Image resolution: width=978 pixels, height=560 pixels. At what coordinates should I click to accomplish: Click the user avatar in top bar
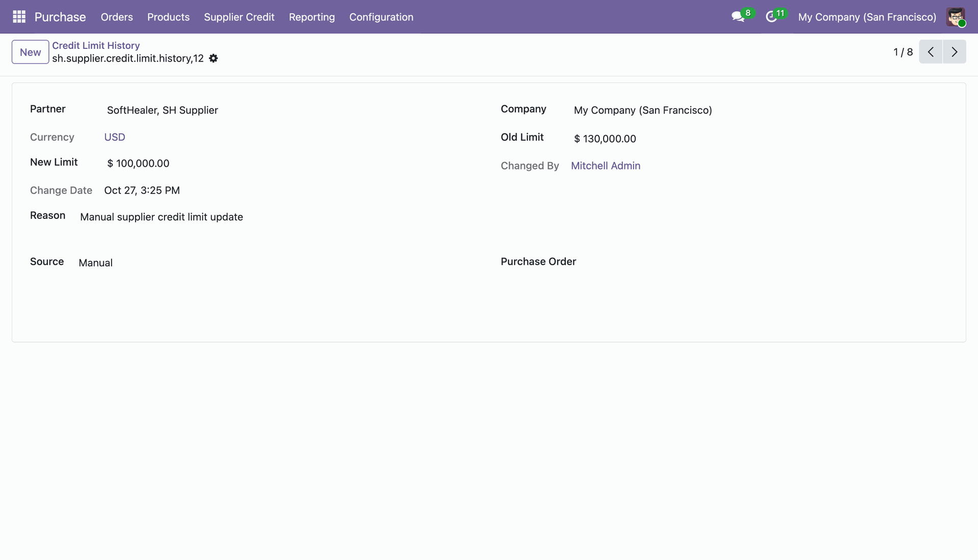[x=956, y=17]
